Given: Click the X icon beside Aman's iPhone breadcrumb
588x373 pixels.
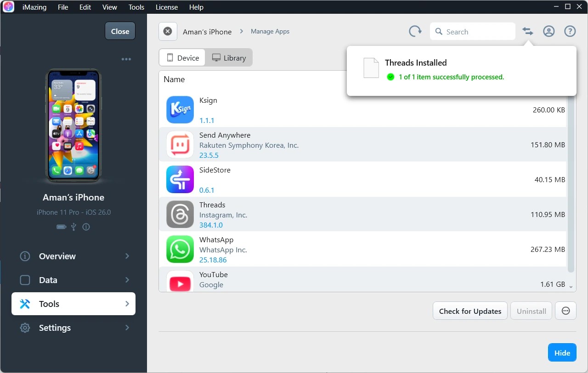Looking at the screenshot, I should tap(168, 31).
